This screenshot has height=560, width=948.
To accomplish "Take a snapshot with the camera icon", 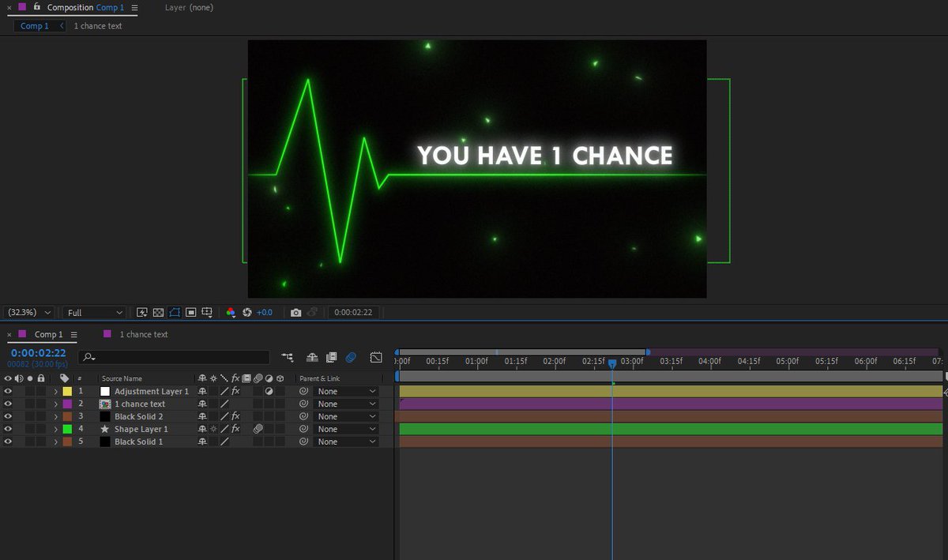I will click(295, 313).
